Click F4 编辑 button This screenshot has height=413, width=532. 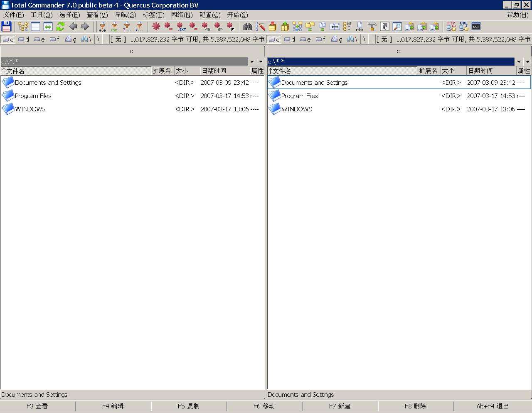[x=113, y=406]
